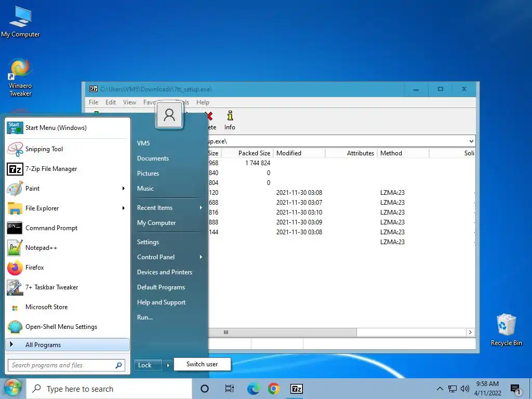
Task: Open Winaero Tweaker desktop icon
Action: coord(20,77)
